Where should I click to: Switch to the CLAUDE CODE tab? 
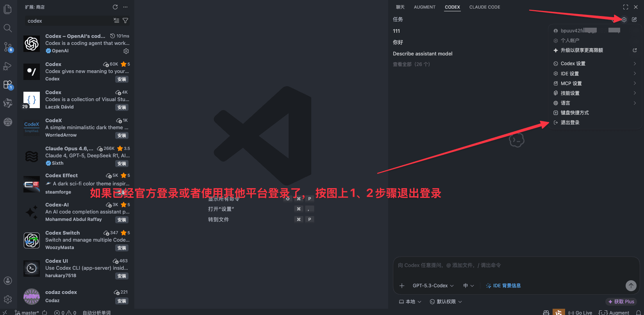tap(485, 7)
